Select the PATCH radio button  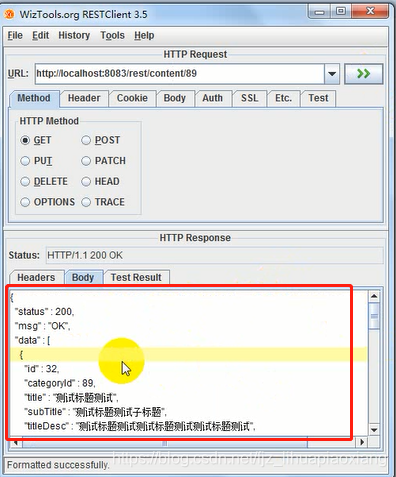[86, 161]
